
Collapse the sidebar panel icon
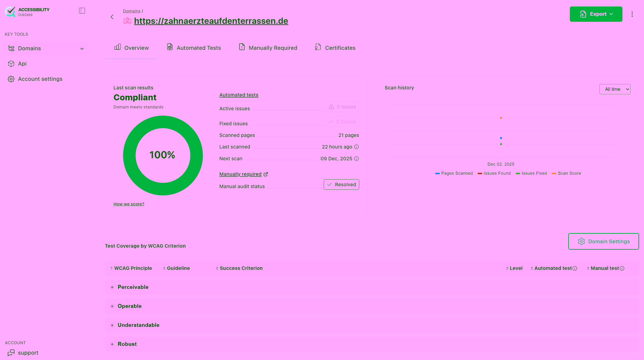click(x=82, y=11)
